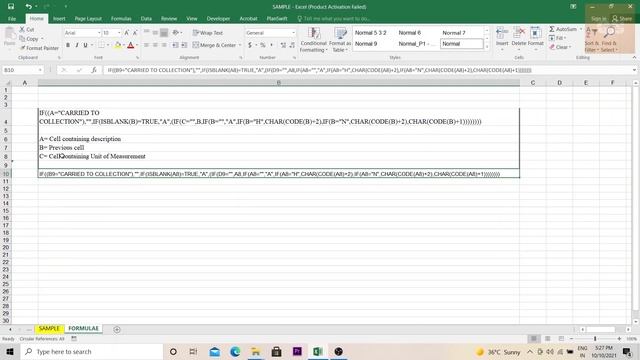Add a new sheet with plus button

click(117, 329)
